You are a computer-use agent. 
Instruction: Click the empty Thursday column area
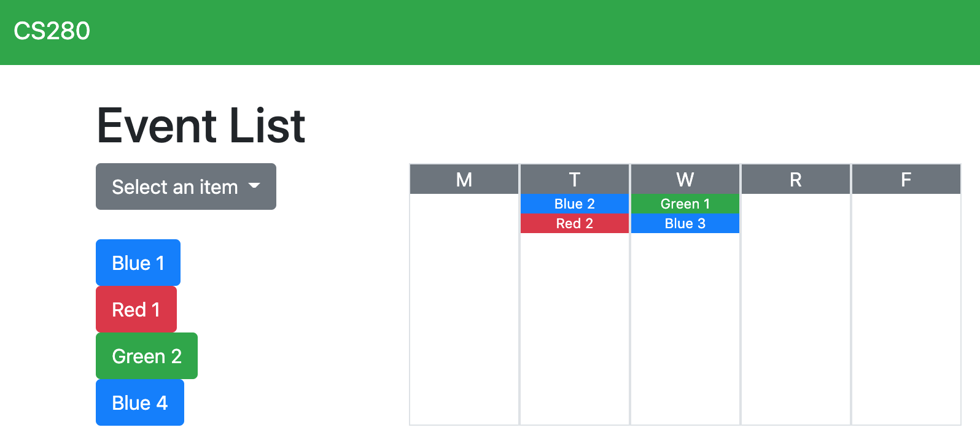pos(796,307)
